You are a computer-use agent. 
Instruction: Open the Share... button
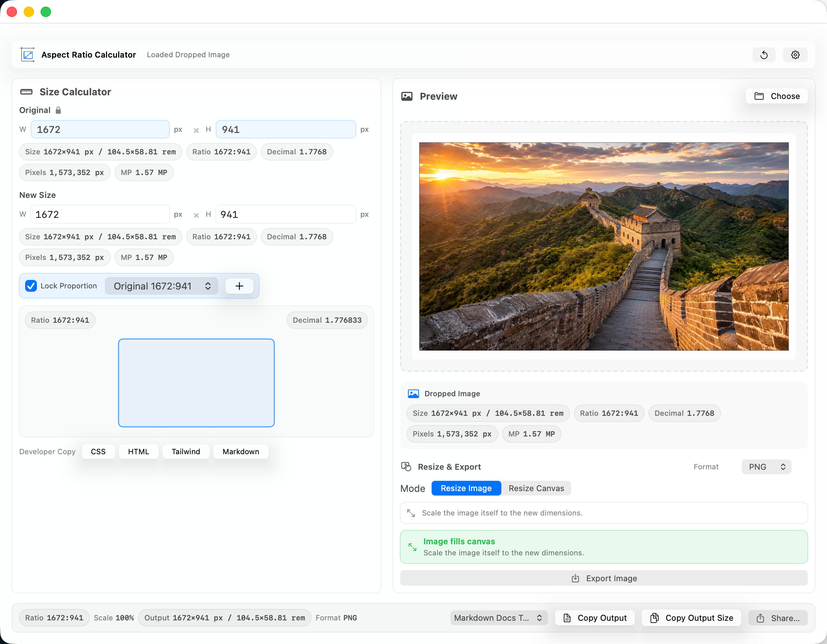(778, 618)
